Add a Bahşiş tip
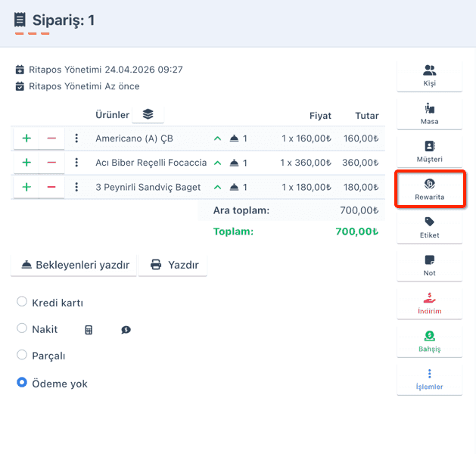This screenshot has height=454, width=476. click(x=429, y=341)
